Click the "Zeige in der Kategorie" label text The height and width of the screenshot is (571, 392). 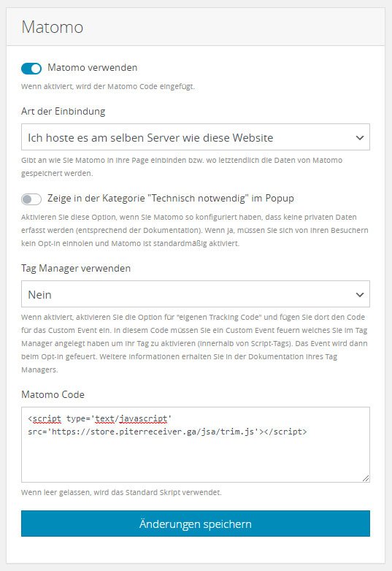coord(171,199)
